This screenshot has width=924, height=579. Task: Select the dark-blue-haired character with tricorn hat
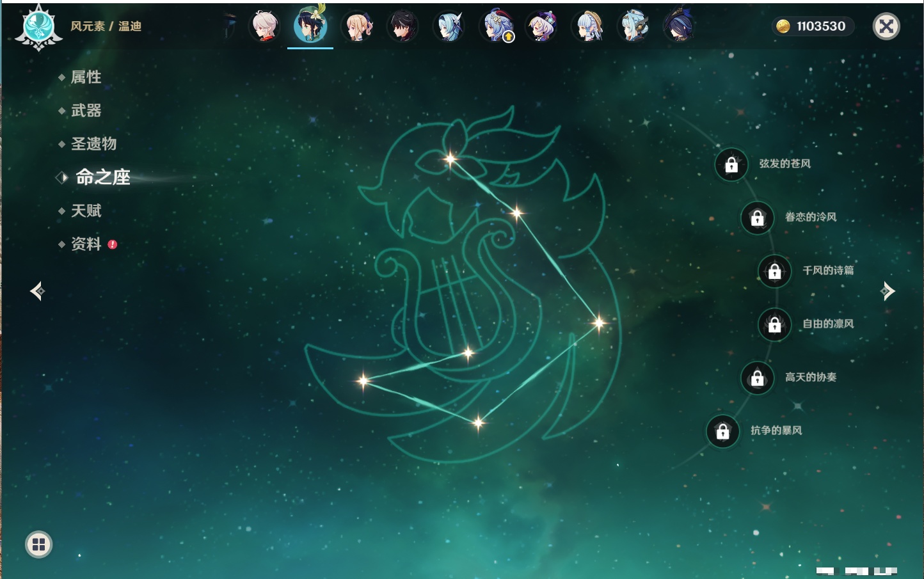pos(680,26)
